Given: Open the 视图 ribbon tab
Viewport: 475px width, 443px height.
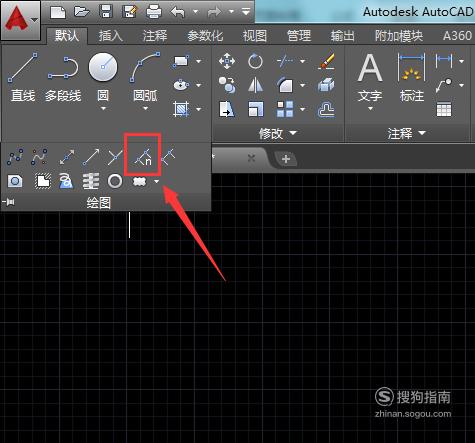Looking at the screenshot, I should click(255, 36).
